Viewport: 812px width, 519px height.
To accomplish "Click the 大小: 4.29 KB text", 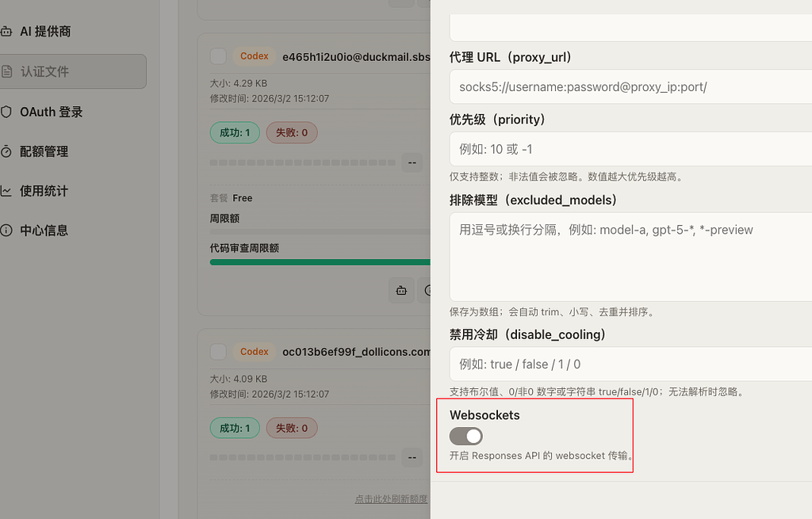I will coord(239,83).
